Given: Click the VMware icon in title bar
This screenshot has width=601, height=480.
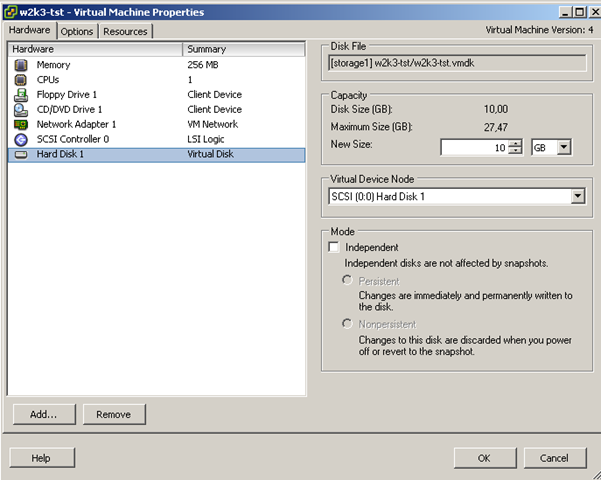Looking at the screenshot, I should pos(11,12).
